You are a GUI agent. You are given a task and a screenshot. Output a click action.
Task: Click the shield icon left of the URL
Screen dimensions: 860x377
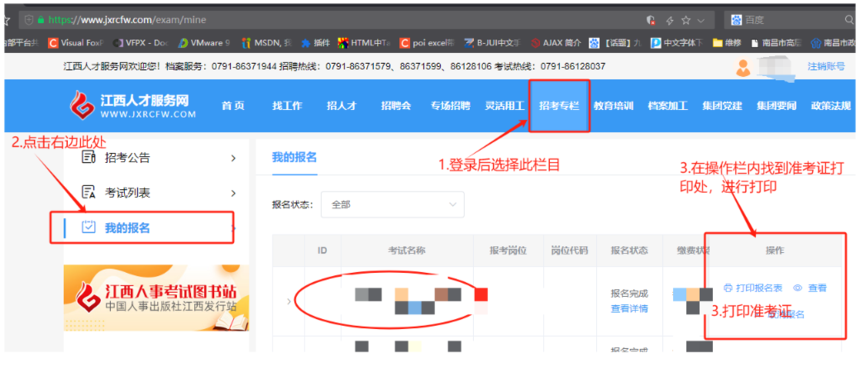coord(29,20)
